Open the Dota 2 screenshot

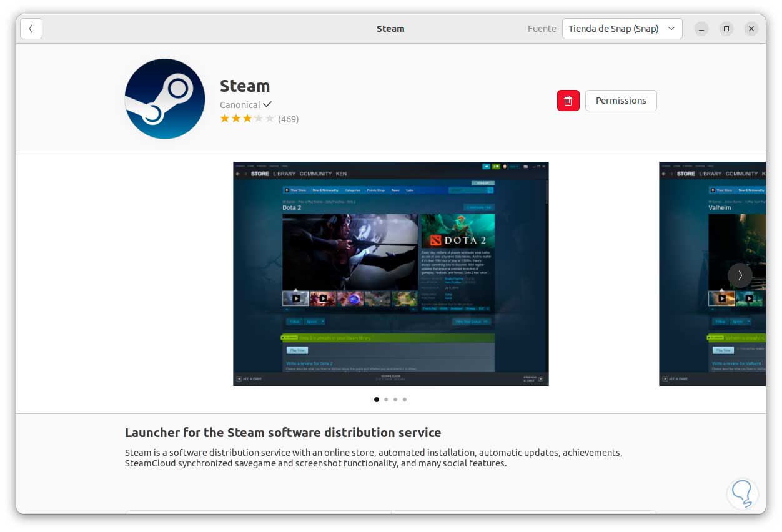click(x=391, y=273)
